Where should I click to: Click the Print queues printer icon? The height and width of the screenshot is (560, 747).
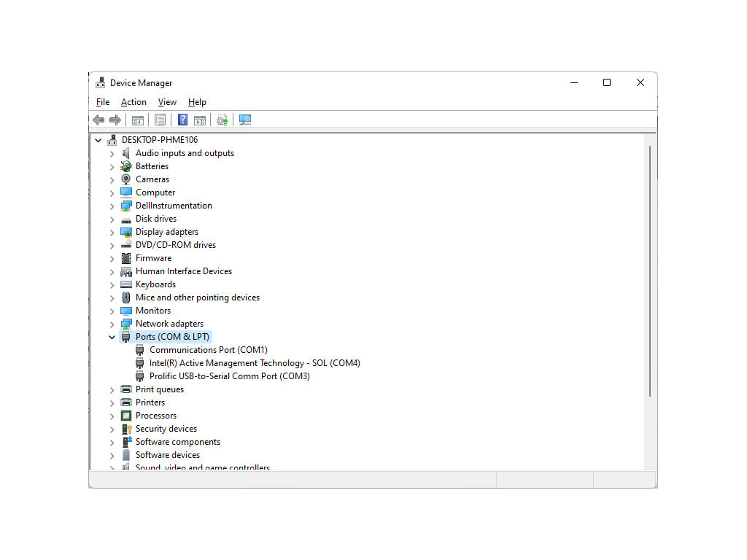125,389
